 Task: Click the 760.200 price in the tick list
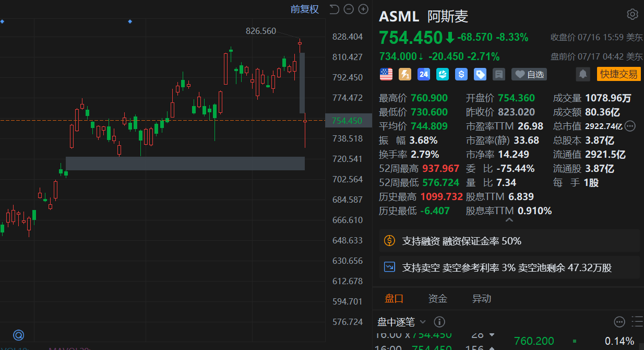tap(534, 341)
